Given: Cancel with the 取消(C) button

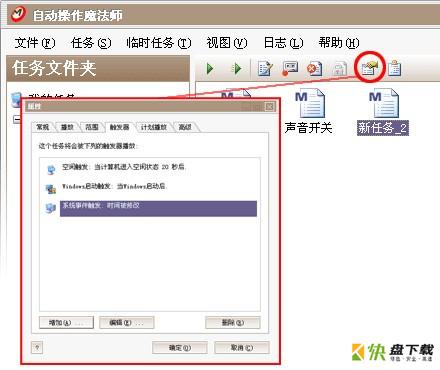Looking at the screenshot, I should 242,348.
